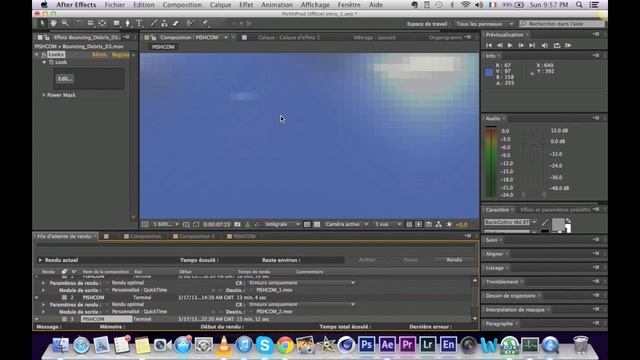
Task: Open Photoshop from the dock
Action: pyautogui.click(x=366, y=345)
